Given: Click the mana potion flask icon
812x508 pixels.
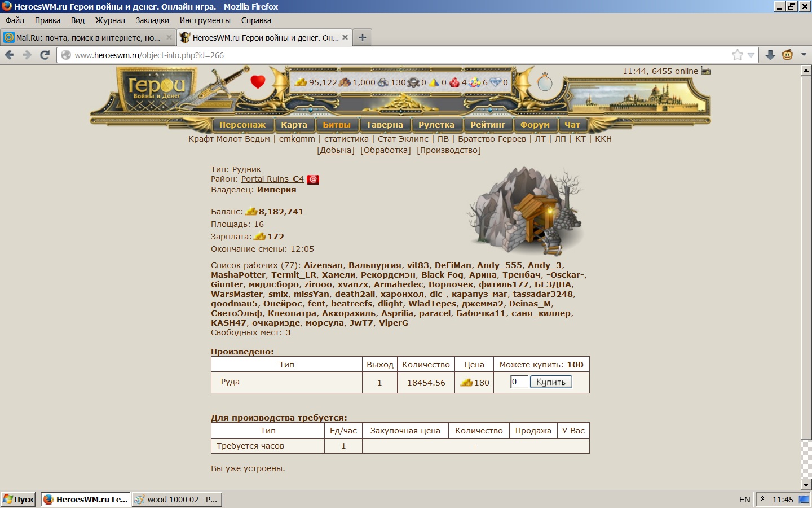Looking at the screenshot, I should pos(545,82).
